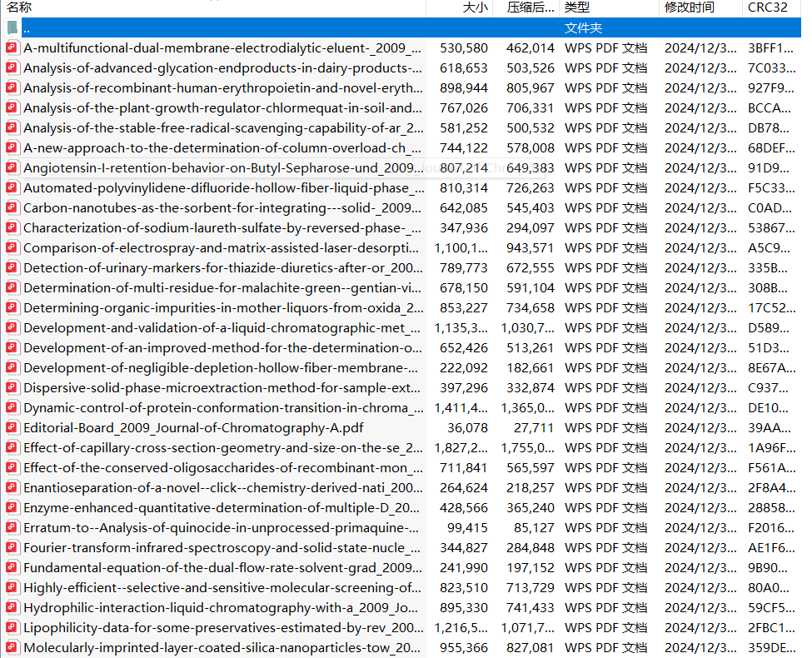Click PDF icon of Fourier-transform-infrared-spectroscopy file
Image resolution: width=812 pixels, height=658 pixels.
12,547
